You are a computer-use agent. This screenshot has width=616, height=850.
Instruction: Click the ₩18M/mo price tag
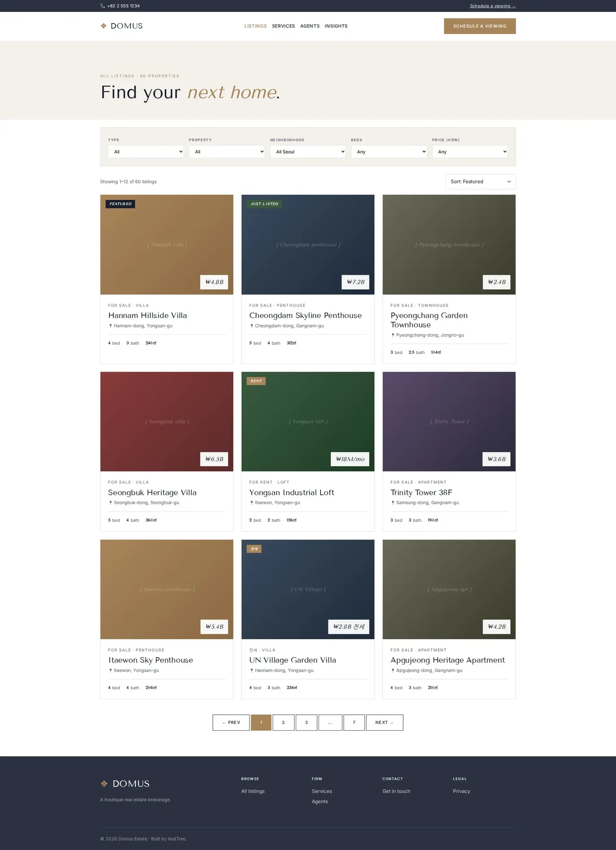[x=350, y=459]
